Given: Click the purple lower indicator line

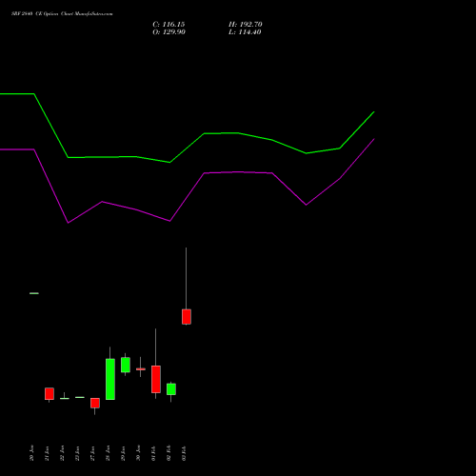Looking at the screenshot, I should tap(188, 197).
